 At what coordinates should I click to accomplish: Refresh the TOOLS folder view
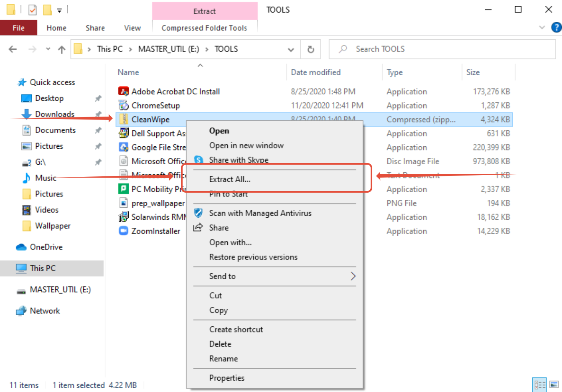pos(311,49)
